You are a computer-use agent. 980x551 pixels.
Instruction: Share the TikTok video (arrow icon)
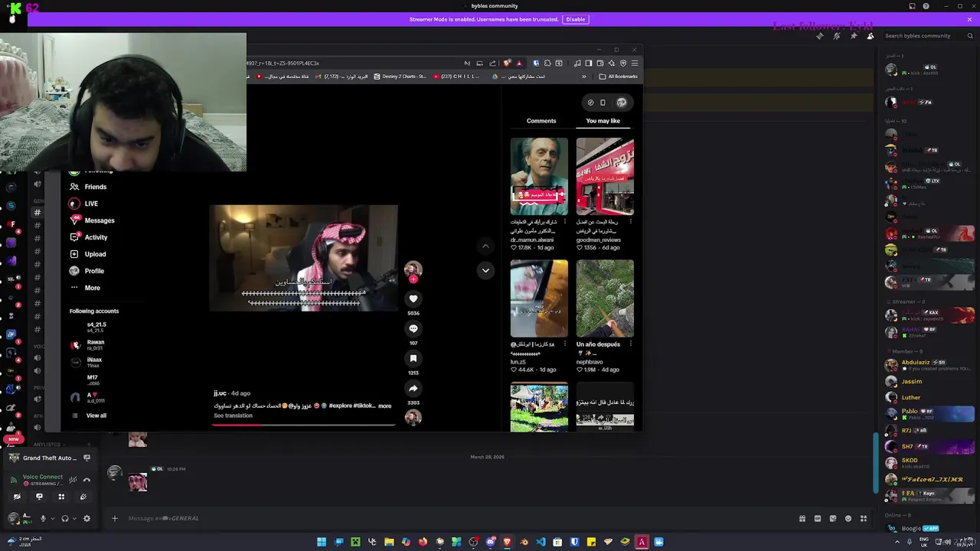[x=413, y=389]
